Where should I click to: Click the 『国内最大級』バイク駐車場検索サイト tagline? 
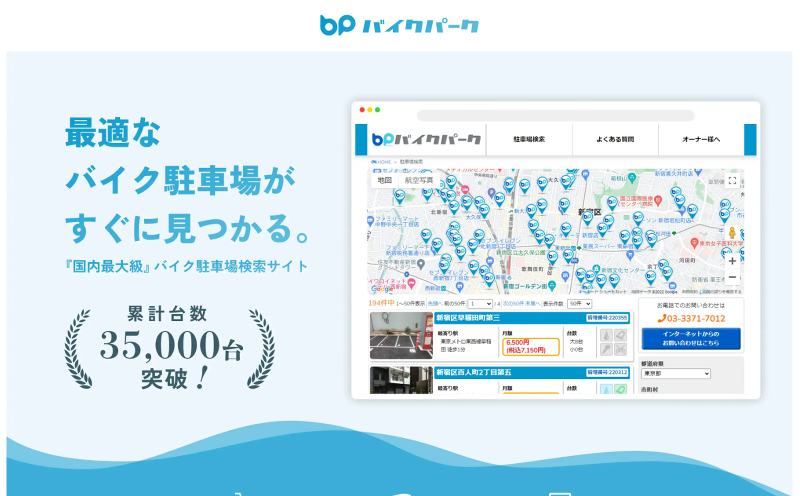(186, 266)
